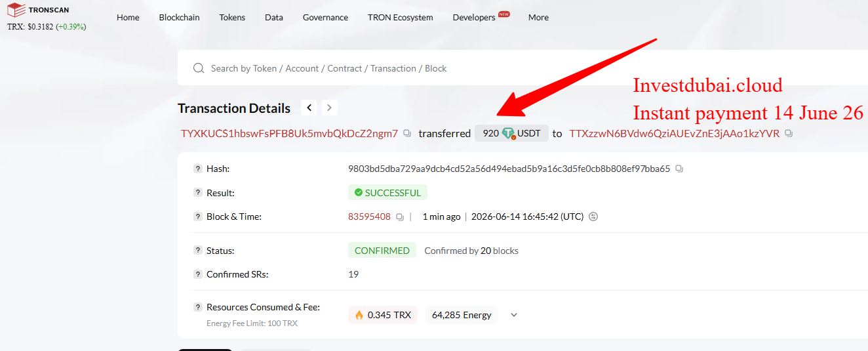The height and width of the screenshot is (351, 868).
Task: Open the Governance menu
Action: pos(325,18)
